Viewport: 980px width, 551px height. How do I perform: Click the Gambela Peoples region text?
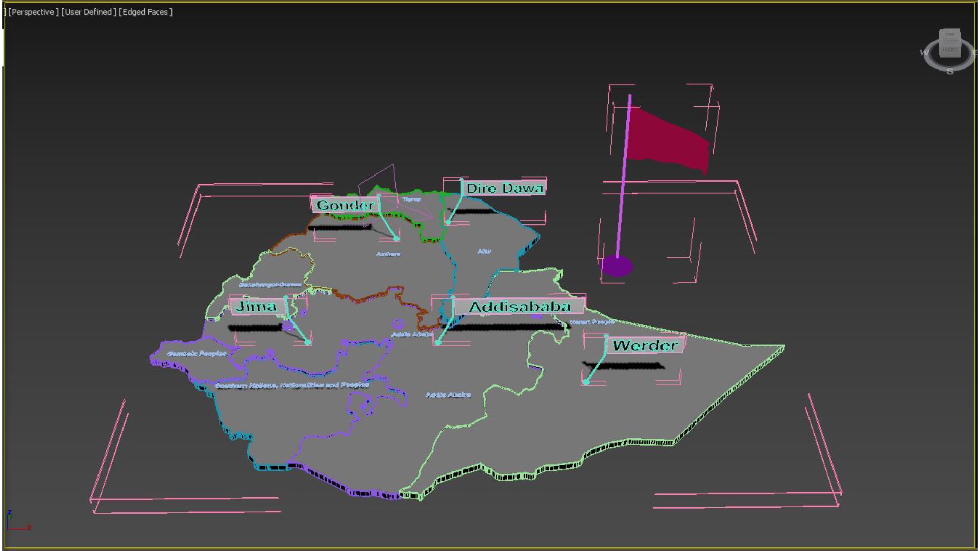(197, 353)
